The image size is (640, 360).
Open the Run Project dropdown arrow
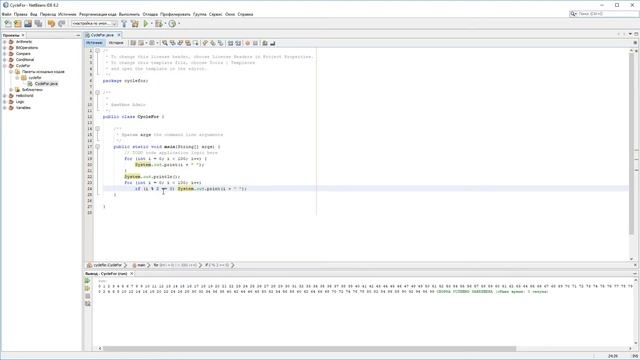pos(151,24)
